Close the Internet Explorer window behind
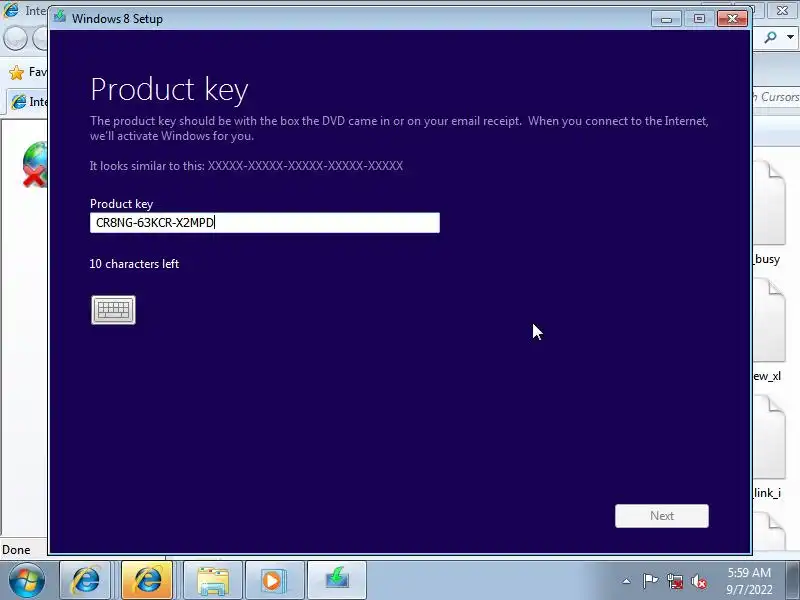800x600 pixels. [x=783, y=10]
